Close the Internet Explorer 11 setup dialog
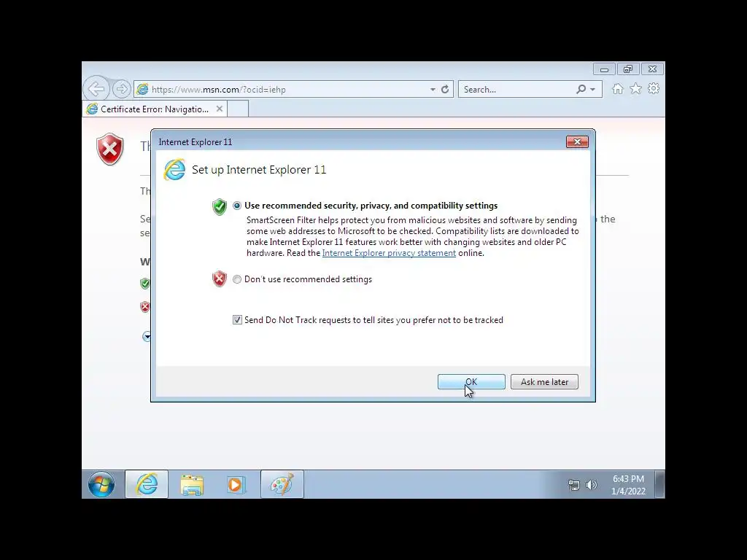747x560 pixels. click(x=577, y=142)
